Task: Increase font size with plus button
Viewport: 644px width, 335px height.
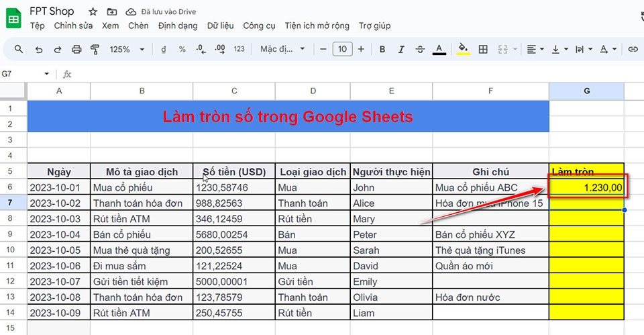Action: click(361, 49)
